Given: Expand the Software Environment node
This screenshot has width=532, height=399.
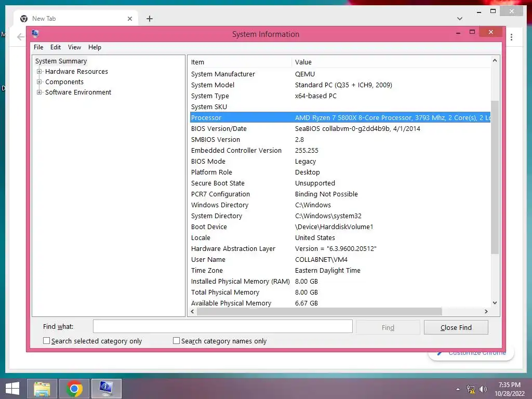Looking at the screenshot, I should click(39, 92).
